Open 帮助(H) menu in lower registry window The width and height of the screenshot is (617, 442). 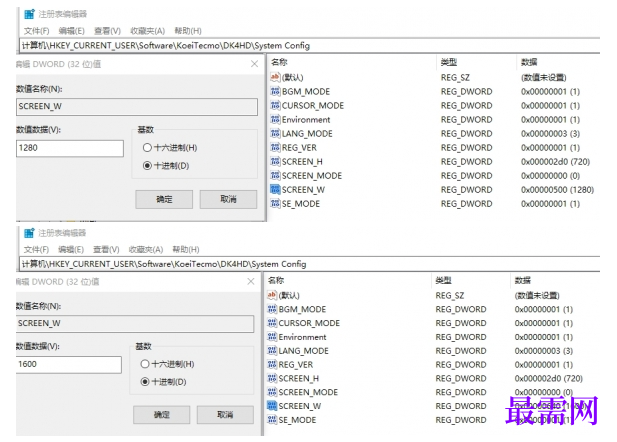pyautogui.click(x=186, y=250)
